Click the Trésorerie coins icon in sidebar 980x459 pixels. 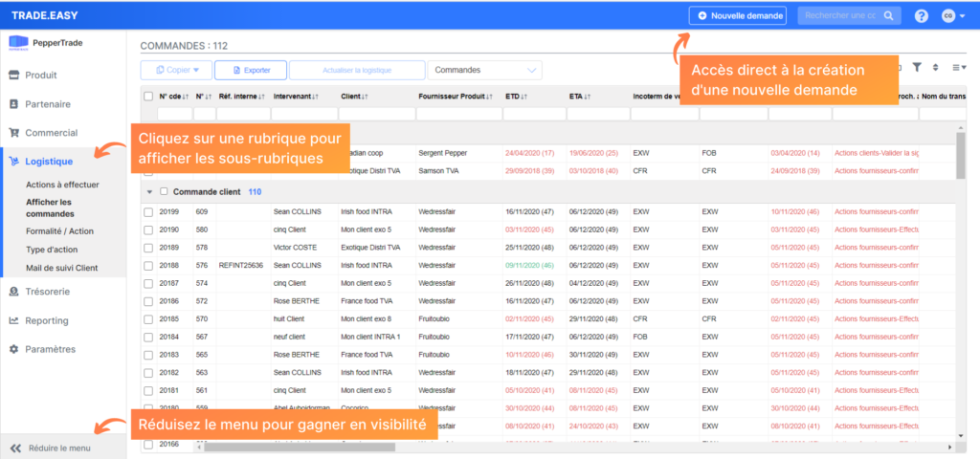click(13, 292)
